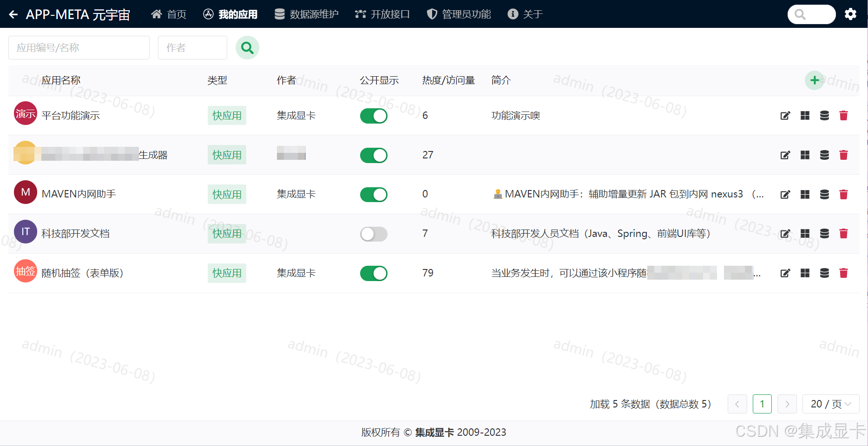Turn off 公开显示 for MAVEN内网助手
This screenshot has width=868, height=446.
[374, 194]
